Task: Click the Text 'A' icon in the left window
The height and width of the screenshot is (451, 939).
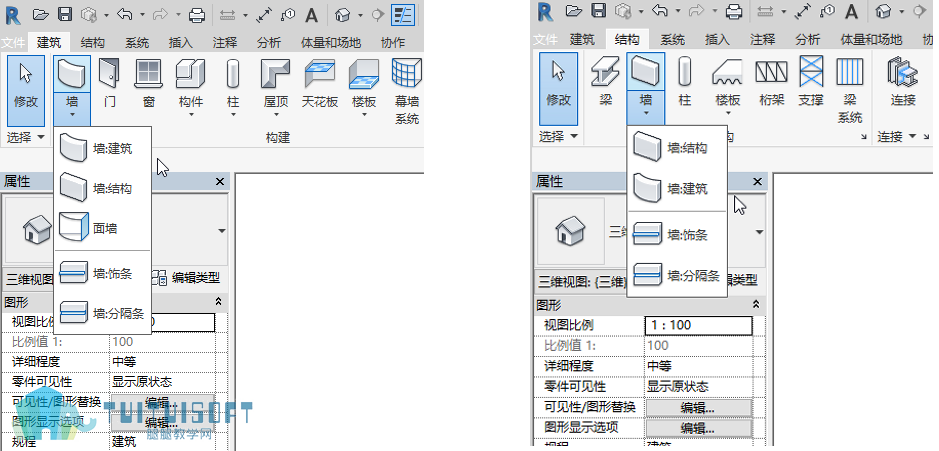Action: (311, 15)
